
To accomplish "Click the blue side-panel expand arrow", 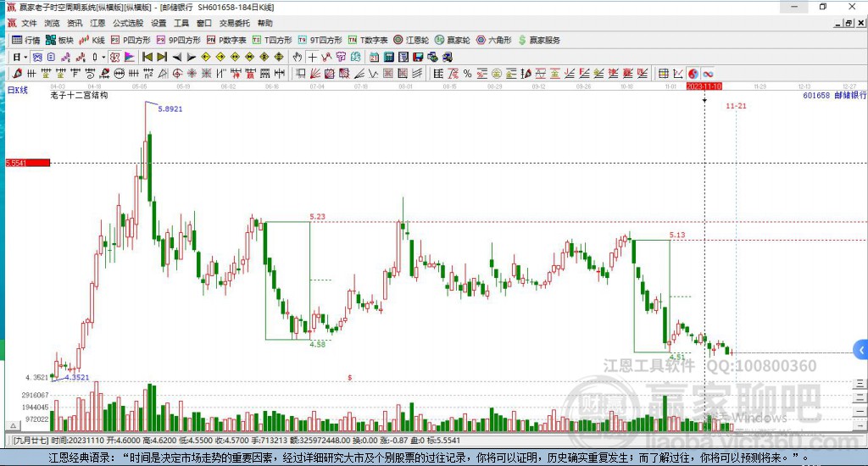I will (861, 350).
